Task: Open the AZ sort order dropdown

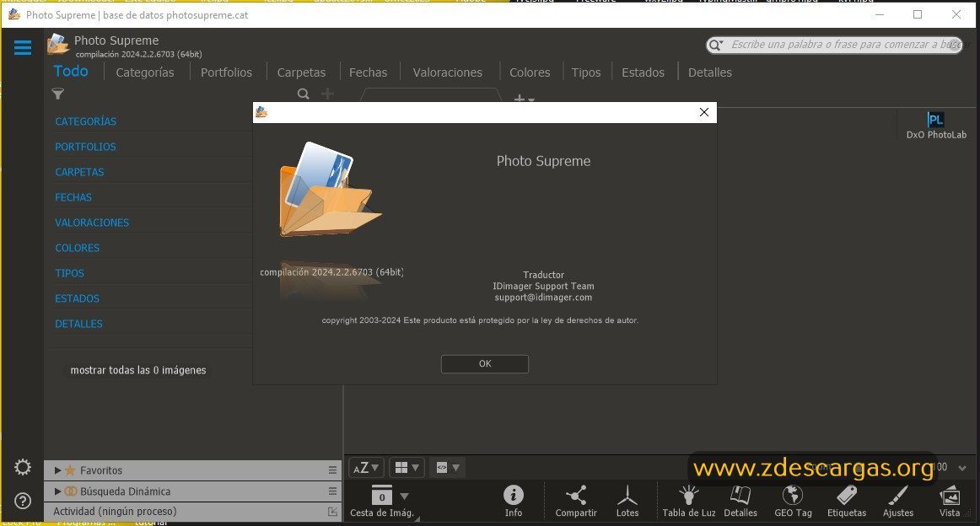Action: [366, 467]
